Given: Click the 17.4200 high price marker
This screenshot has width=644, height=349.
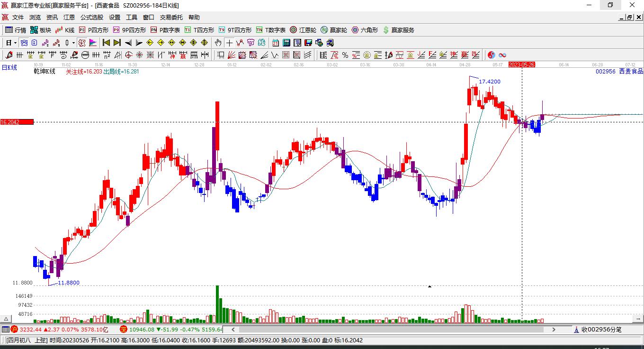Looking at the screenshot, I should [x=490, y=82].
